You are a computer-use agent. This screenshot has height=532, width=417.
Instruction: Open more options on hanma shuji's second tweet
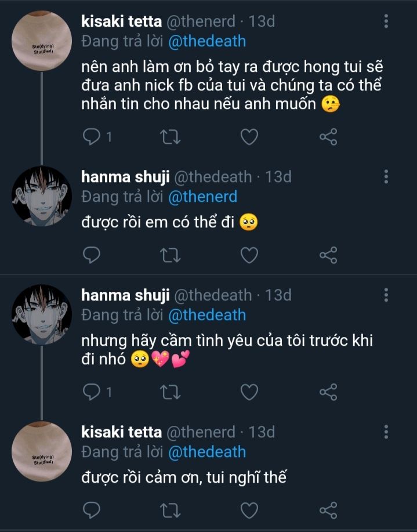(x=386, y=295)
